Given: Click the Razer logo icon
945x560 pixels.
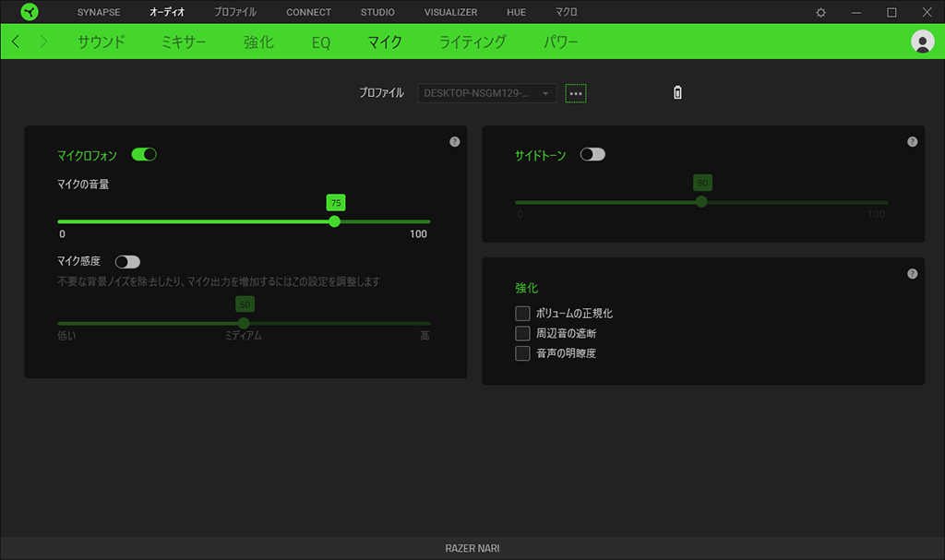Looking at the screenshot, I should point(29,11).
